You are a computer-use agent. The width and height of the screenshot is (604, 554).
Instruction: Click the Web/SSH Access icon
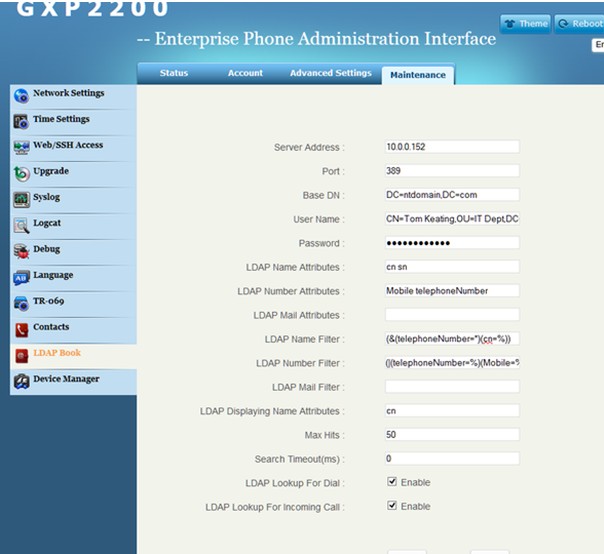(x=22, y=148)
